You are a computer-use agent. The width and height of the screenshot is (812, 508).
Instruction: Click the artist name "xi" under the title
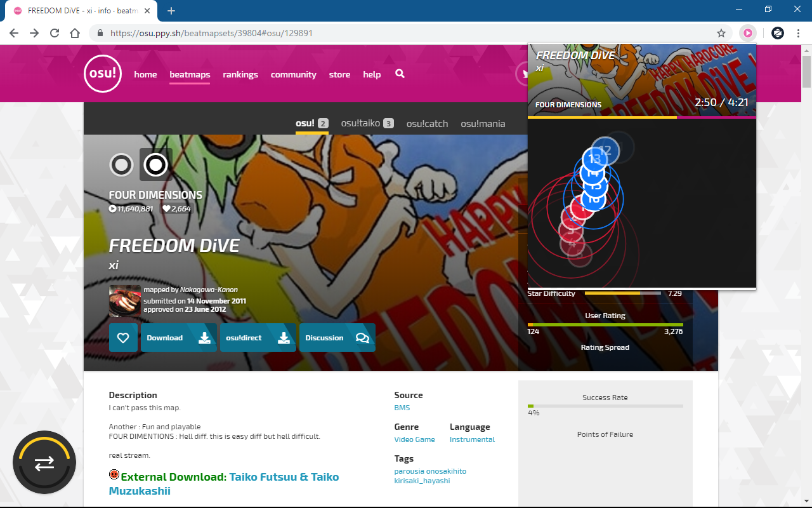click(x=114, y=265)
